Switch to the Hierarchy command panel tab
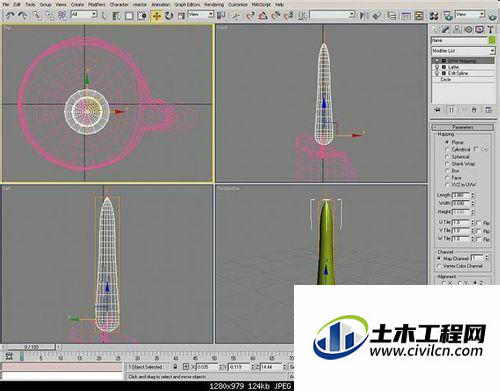Screen dimensions: 500x391 point(457,30)
